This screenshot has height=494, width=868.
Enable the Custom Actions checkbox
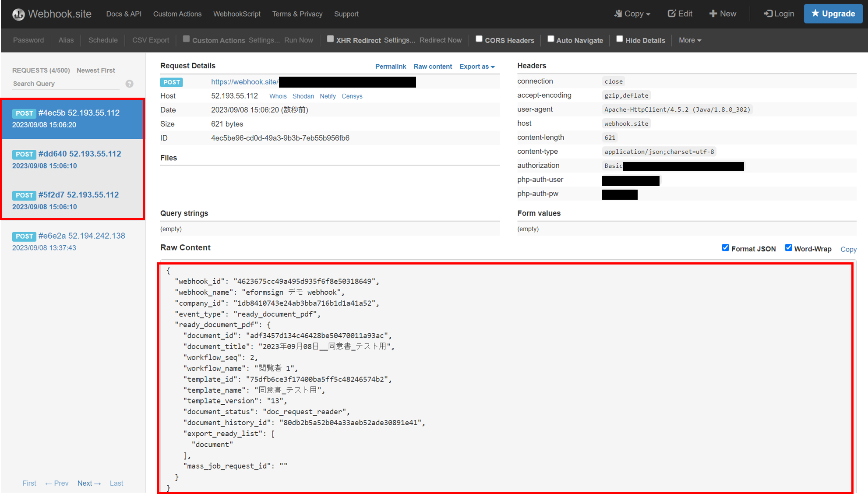186,39
